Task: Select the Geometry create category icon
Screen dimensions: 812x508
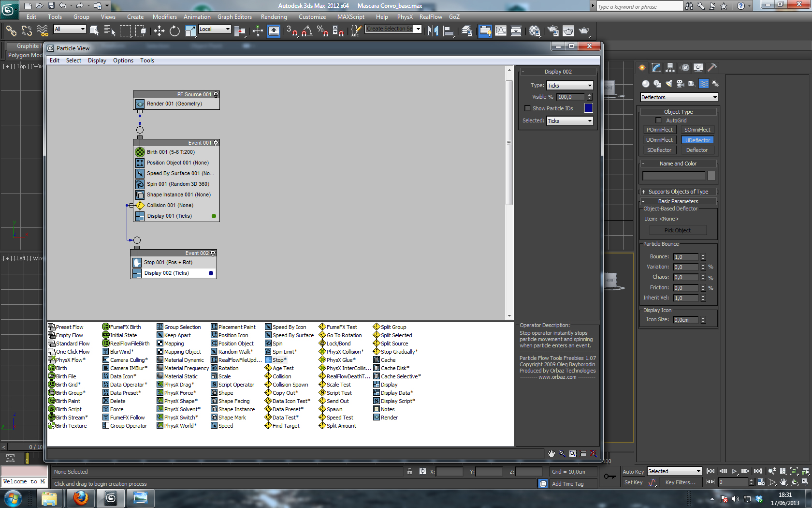Action: click(645, 84)
